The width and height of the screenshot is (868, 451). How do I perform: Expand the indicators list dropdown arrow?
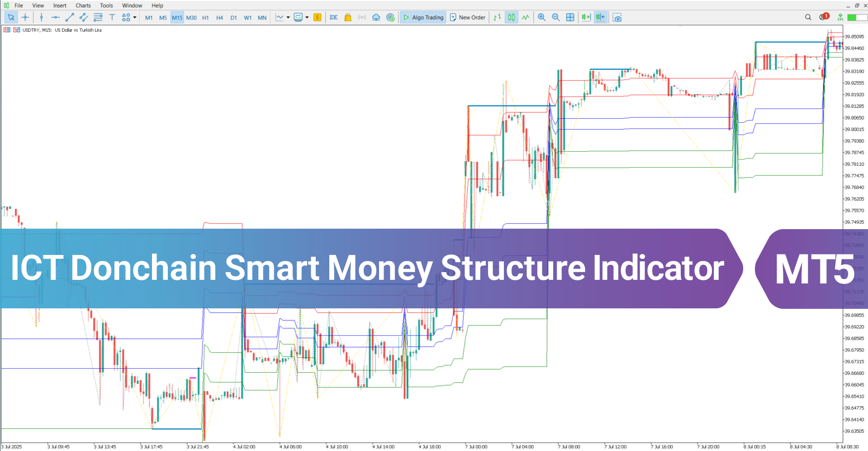307,18
